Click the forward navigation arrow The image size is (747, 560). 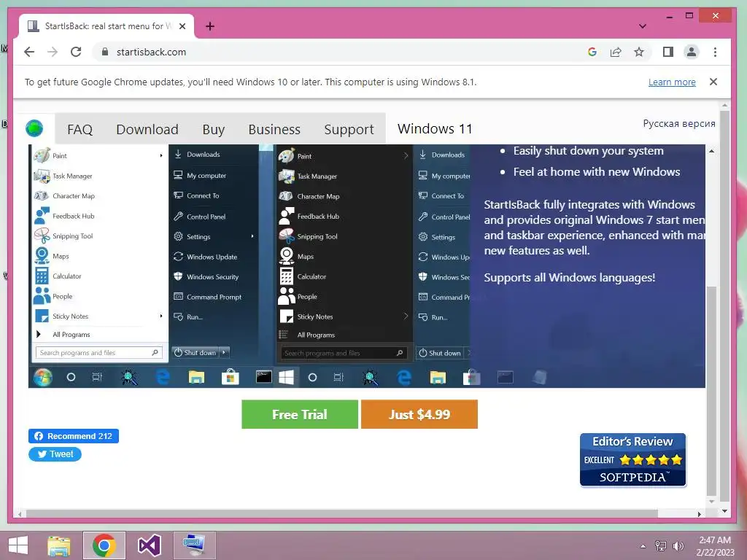pos(53,52)
